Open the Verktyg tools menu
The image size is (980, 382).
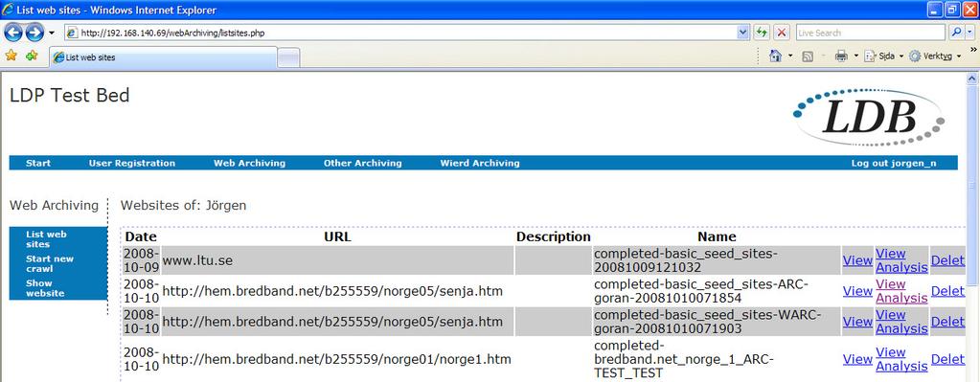[935, 56]
